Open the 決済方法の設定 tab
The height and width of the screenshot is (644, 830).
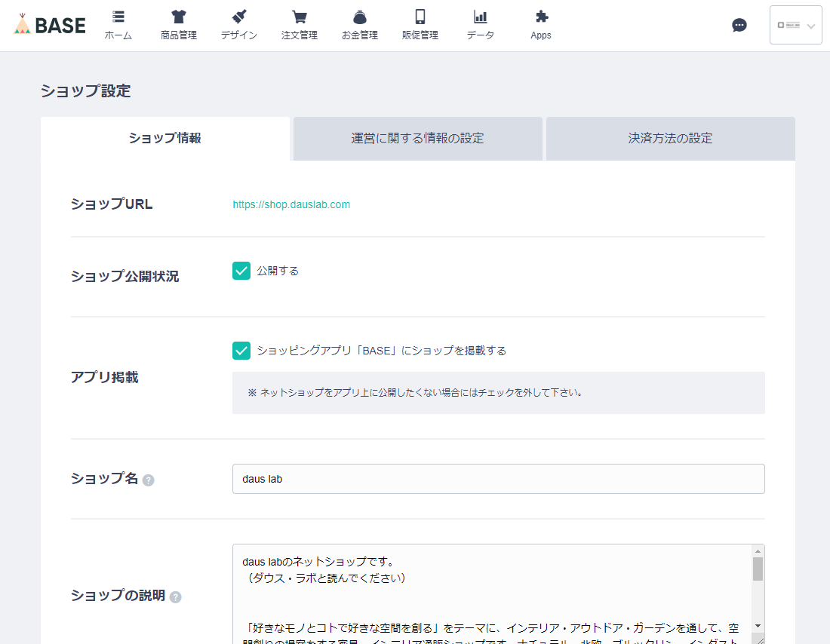point(670,139)
